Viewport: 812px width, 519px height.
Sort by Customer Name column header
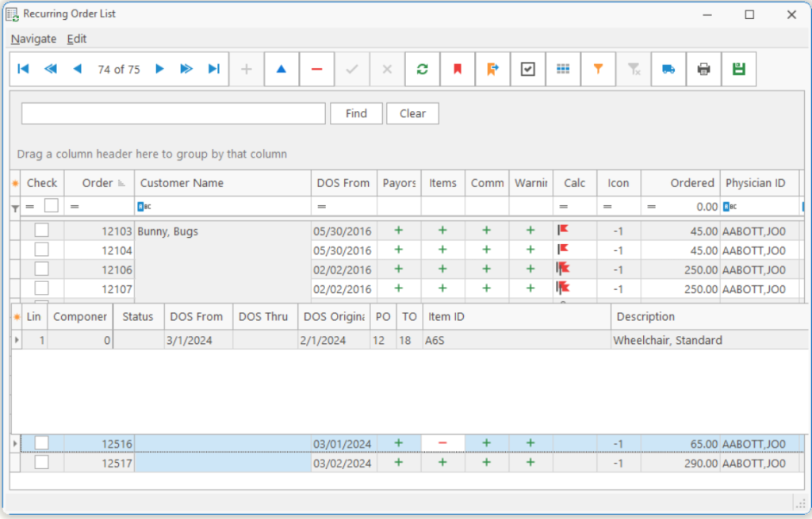coord(223,183)
